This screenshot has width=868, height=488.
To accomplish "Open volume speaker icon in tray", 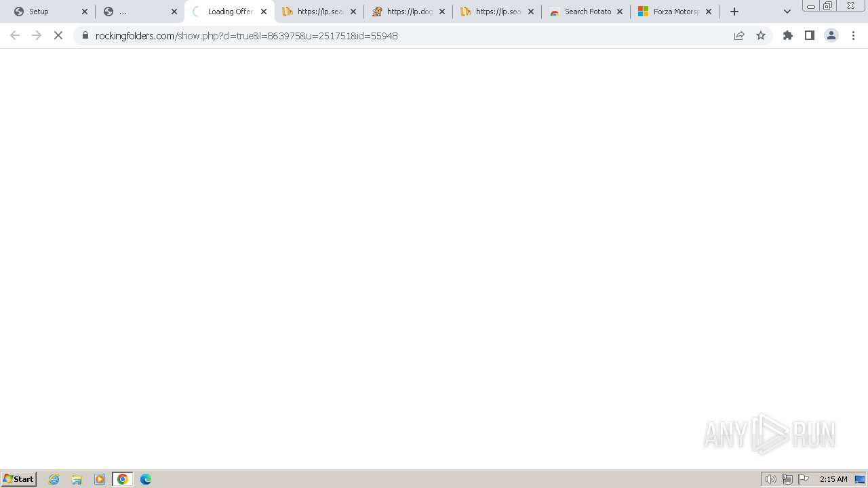I will (770, 479).
